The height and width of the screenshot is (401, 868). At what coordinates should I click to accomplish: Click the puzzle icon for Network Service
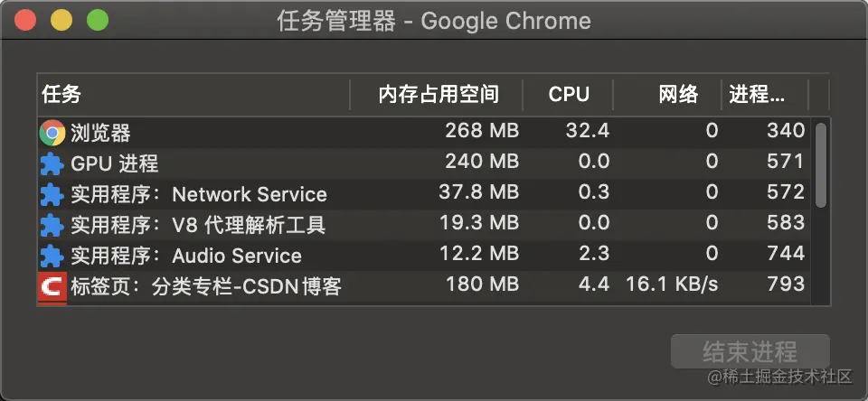[52, 194]
